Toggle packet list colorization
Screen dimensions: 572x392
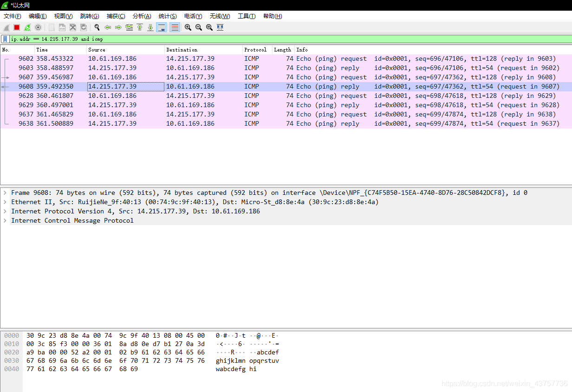pyautogui.click(x=175, y=27)
